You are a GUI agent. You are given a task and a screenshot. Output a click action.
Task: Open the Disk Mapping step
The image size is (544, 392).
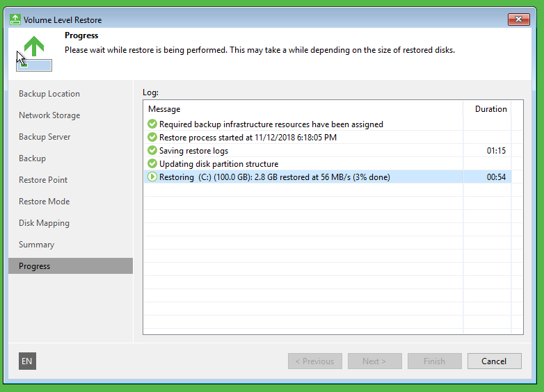coord(44,223)
